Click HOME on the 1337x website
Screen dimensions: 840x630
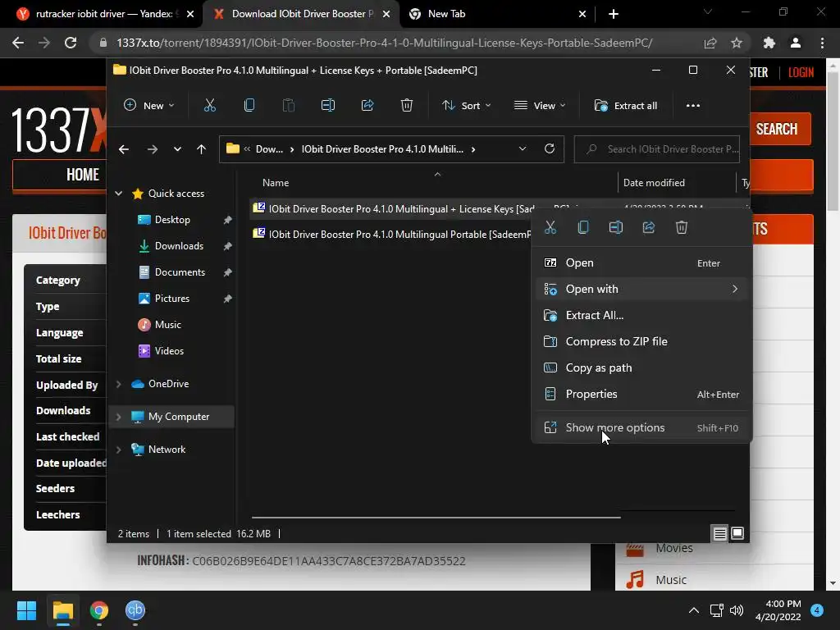(x=83, y=175)
